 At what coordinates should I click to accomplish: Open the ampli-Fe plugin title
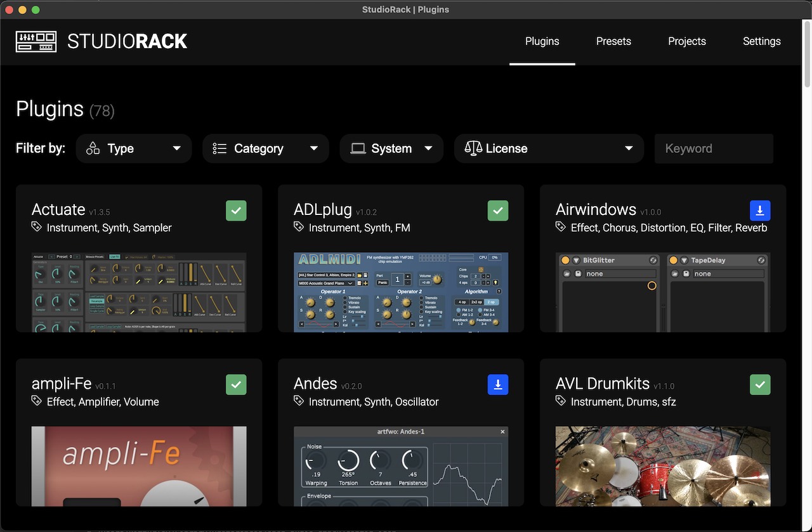click(62, 384)
